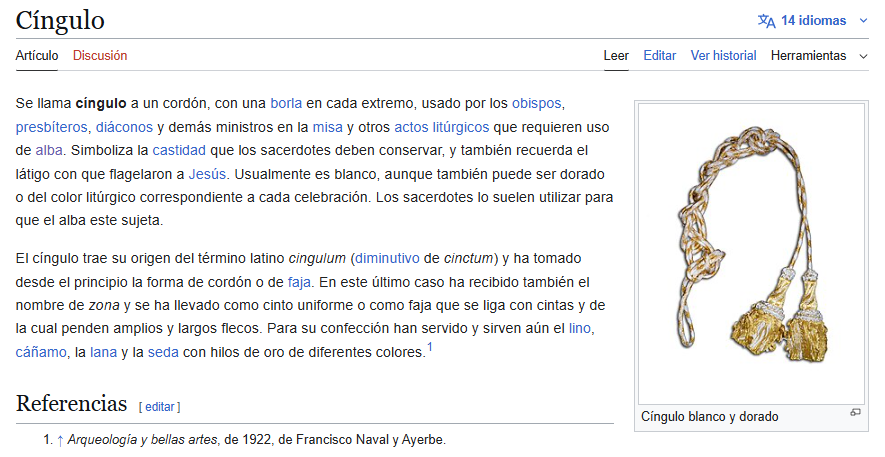Open the faja link

tap(299, 282)
